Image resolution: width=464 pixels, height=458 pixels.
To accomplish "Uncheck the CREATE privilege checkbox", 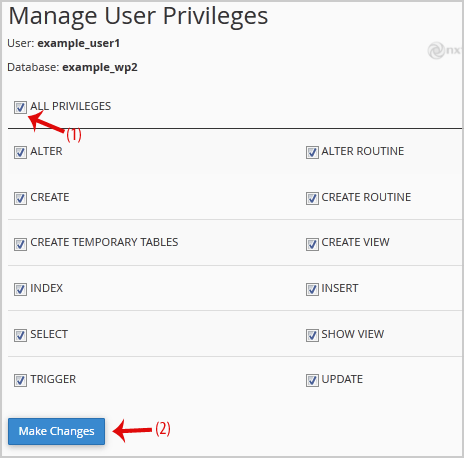I will pyautogui.click(x=20, y=198).
